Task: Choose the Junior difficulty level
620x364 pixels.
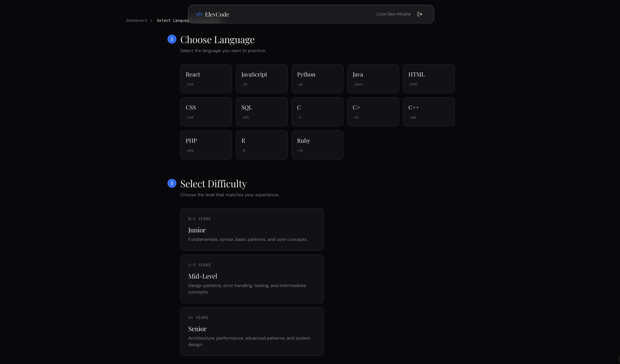Action: click(252, 229)
